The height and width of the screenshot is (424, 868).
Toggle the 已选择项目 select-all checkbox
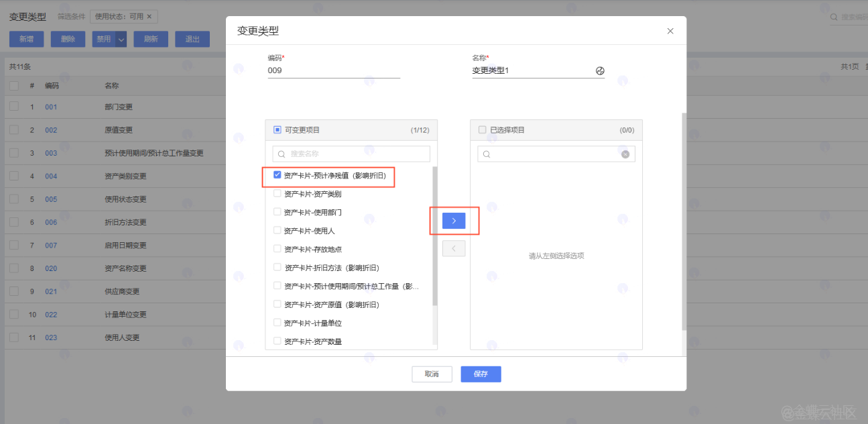click(x=483, y=130)
